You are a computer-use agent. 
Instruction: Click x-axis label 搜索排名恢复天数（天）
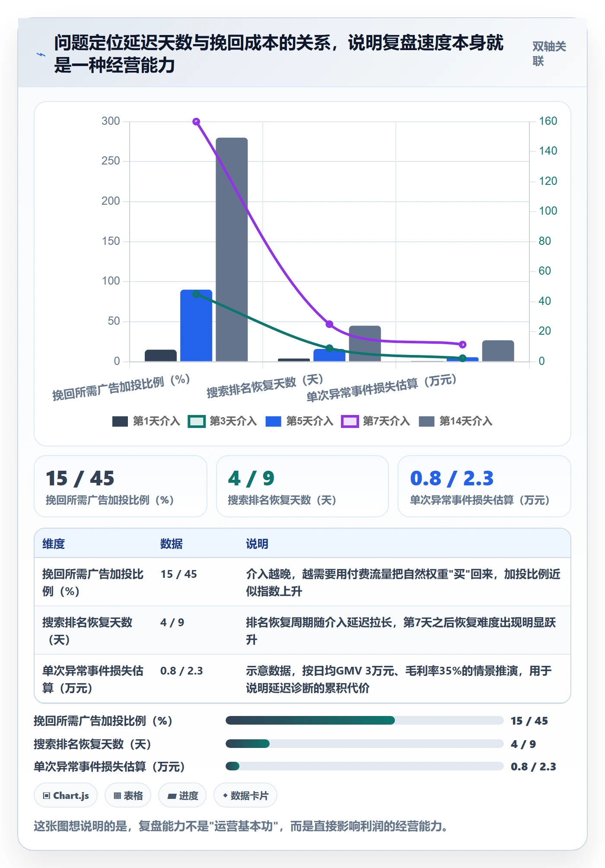[x=265, y=386]
